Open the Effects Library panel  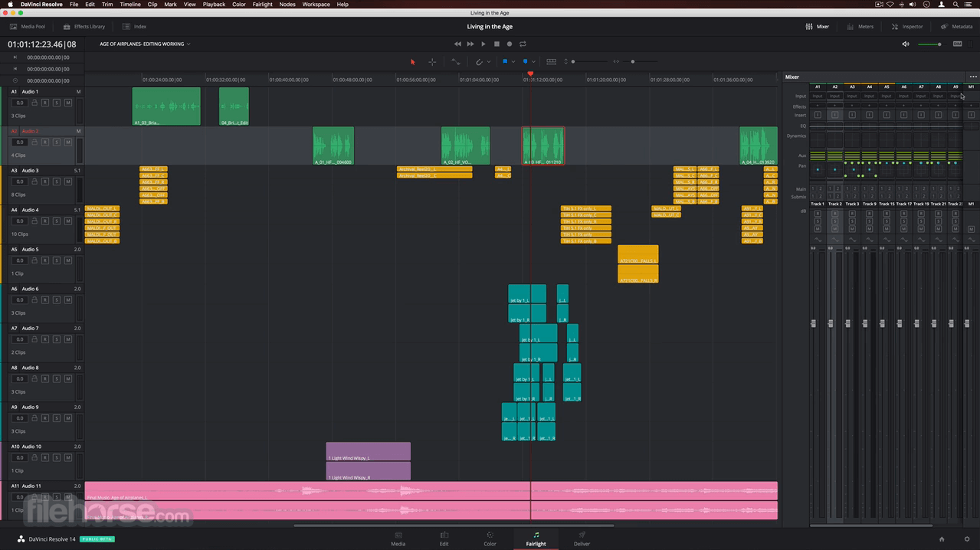(x=84, y=26)
